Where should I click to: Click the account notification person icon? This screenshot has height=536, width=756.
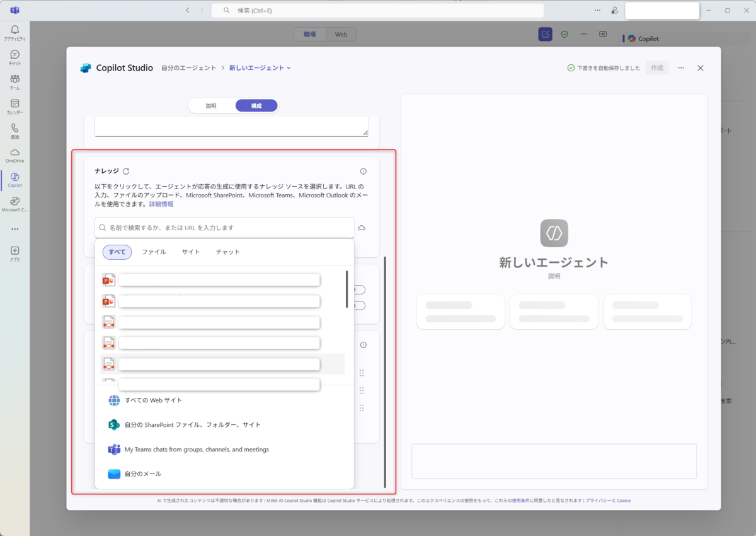(x=614, y=10)
